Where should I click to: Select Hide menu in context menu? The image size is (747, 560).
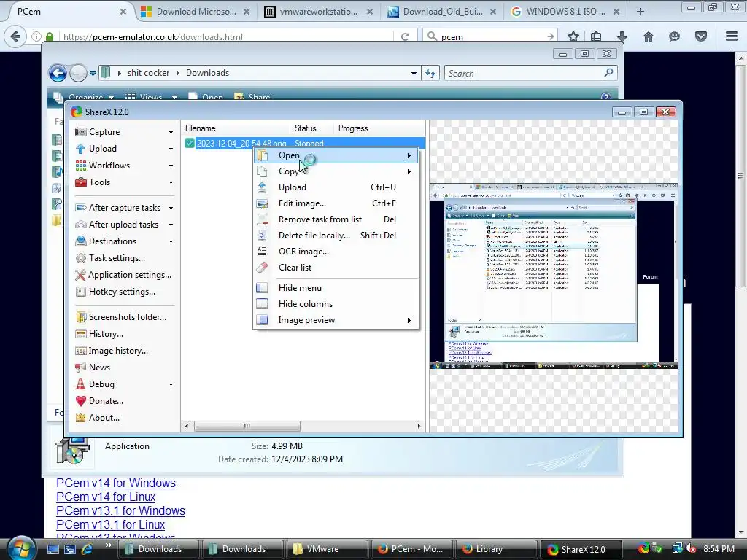(336, 287)
